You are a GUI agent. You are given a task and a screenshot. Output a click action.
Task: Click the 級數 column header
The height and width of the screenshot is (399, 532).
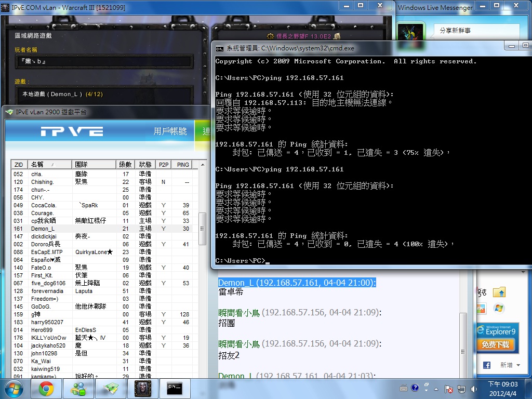[x=126, y=165]
